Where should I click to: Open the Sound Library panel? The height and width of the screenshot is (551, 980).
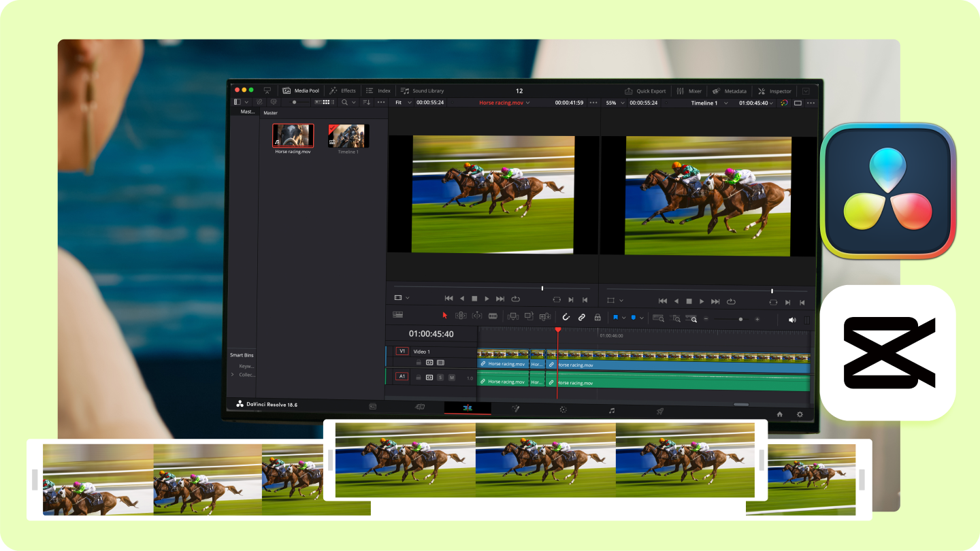click(422, 90)
